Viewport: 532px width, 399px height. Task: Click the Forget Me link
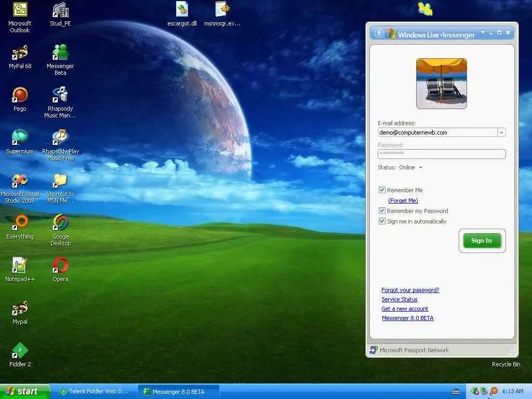pyautogui.click(x=403, y=201)
